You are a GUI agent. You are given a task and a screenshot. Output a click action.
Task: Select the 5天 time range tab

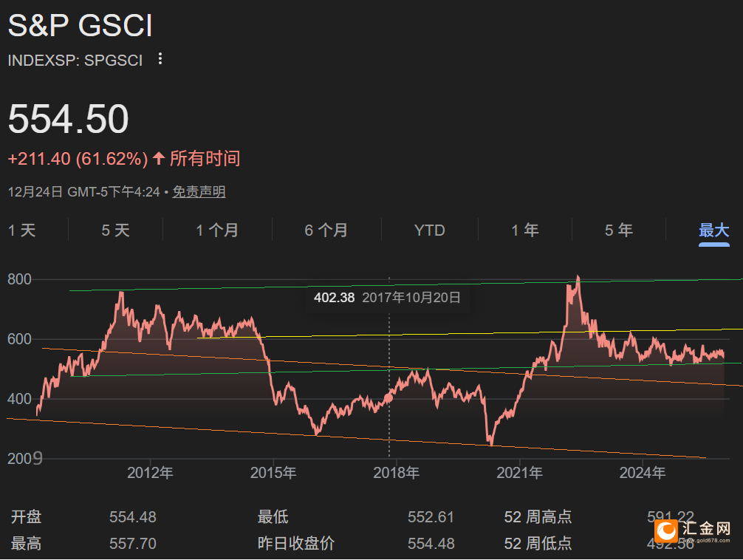click(114, 230)
